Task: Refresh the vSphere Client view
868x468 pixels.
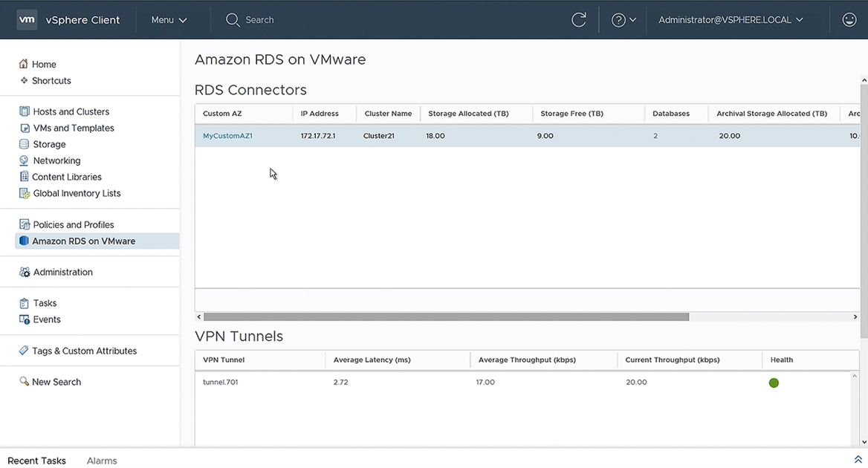Action: pyautogui.click(x=578, y=20)
